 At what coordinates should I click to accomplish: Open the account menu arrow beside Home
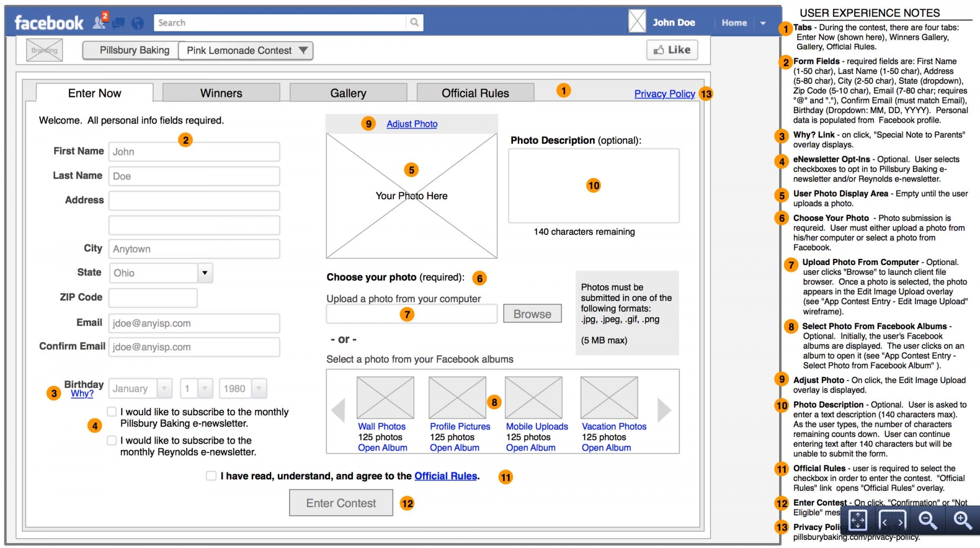click(x=763, y=23)
